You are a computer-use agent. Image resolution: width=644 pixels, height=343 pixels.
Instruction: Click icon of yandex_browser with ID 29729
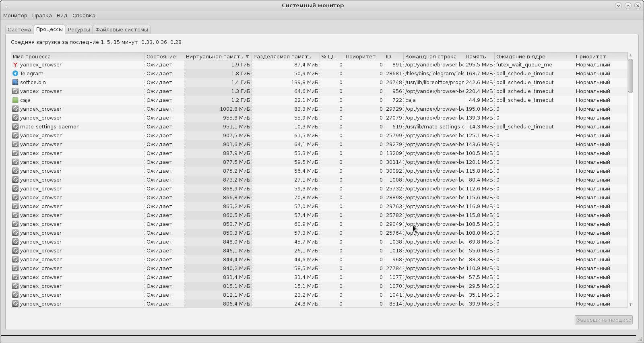pos(15,109)
